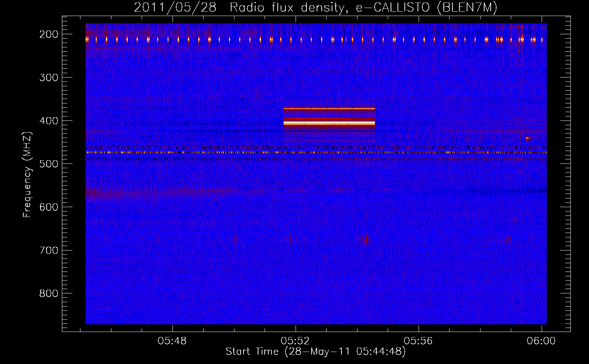The width and height of the screenshot is (589, 364).
Task: Click the "Start Time (28-May-11 05:44:48)" axis label
Action: tap(315, 352)
